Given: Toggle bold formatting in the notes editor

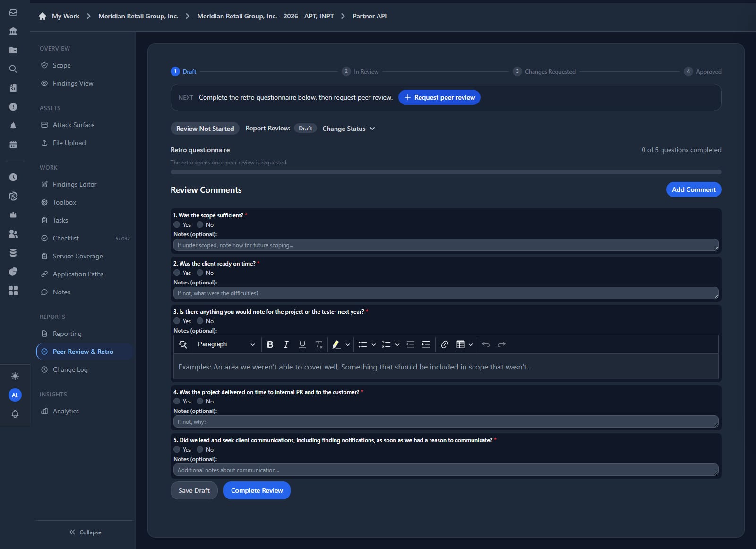Looking at the screenshot, I should tap(270, 344).
